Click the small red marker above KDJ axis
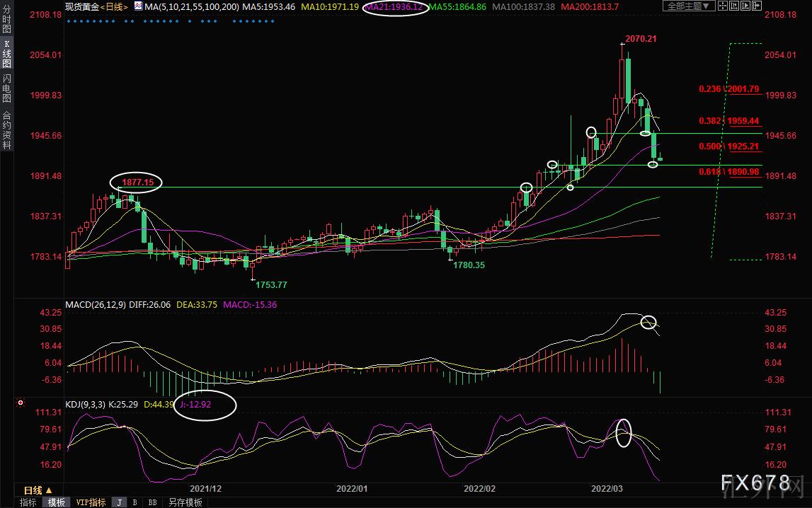 coord(21,403)
